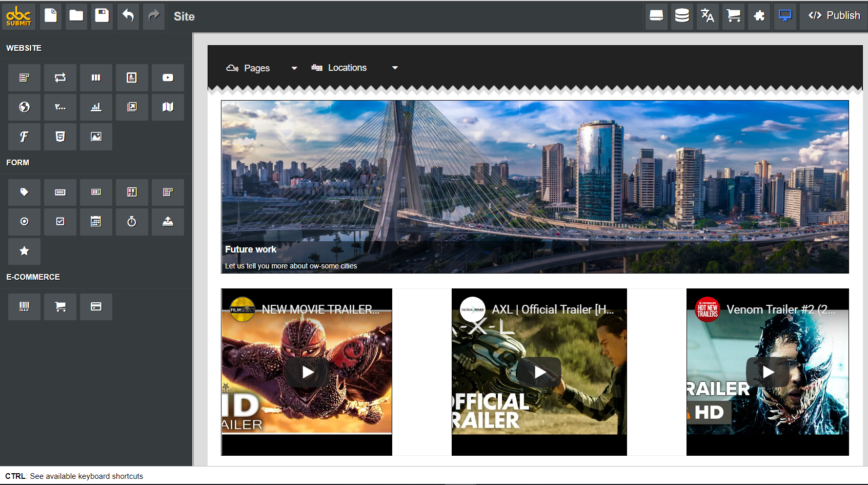This screenshot has height=485, width=868.
Task: Click the translate icon in the top toolbar
Action: pos(708,16)
